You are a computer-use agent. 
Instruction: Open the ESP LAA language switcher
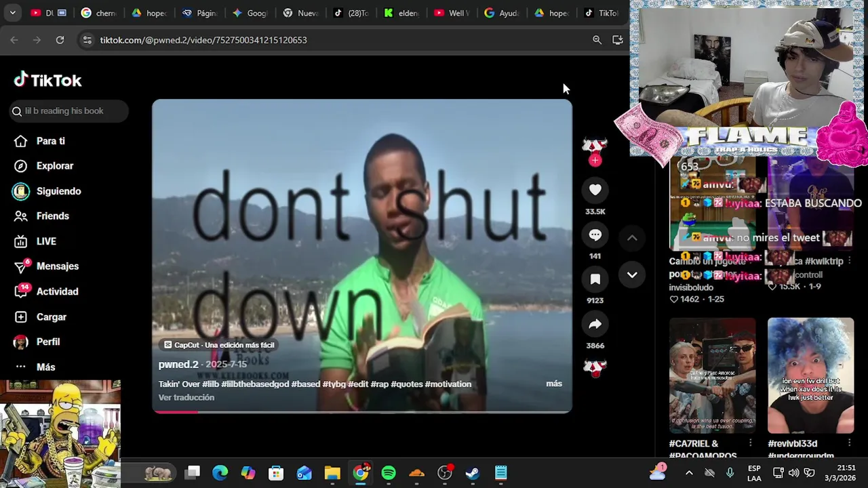[754, 473]
